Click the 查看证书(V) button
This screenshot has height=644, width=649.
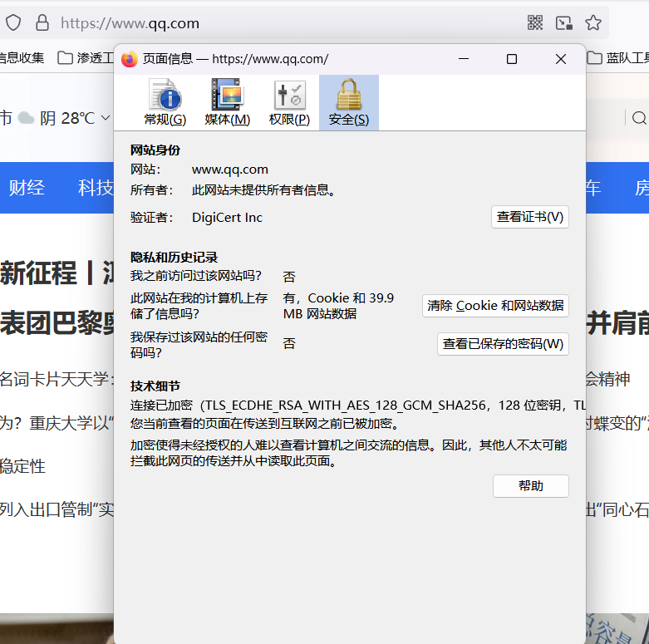530,217
